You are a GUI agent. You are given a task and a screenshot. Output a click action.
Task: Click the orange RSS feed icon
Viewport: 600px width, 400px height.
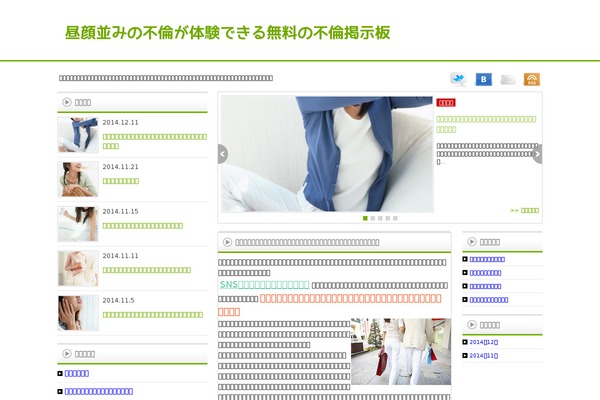click(532, 79)
